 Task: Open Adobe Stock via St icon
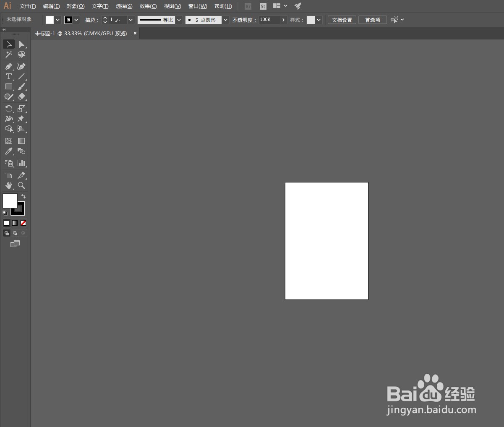coord(263,6)
